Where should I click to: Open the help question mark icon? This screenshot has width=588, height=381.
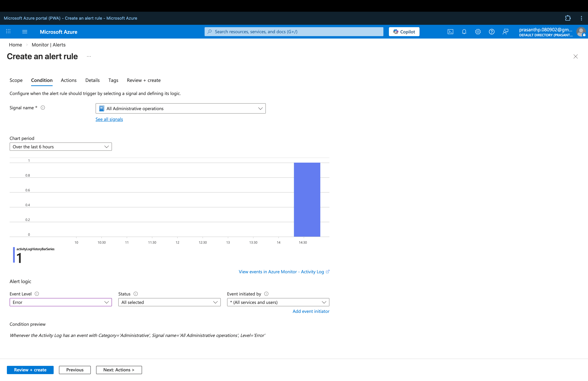492,32
